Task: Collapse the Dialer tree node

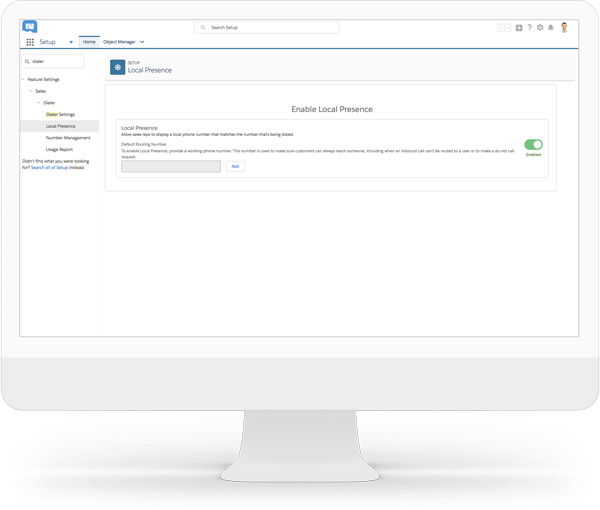Action: (38, 103)
